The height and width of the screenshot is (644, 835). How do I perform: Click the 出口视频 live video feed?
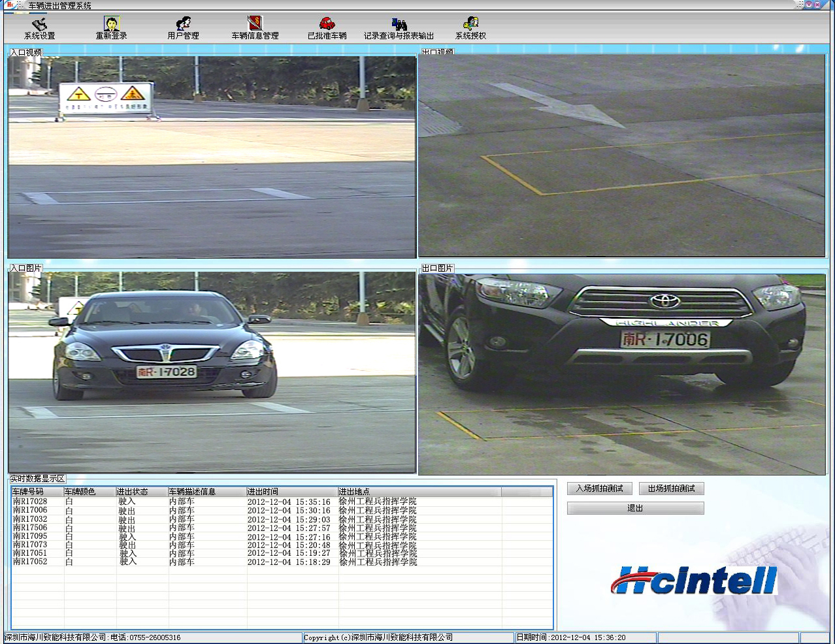[621, 155]
